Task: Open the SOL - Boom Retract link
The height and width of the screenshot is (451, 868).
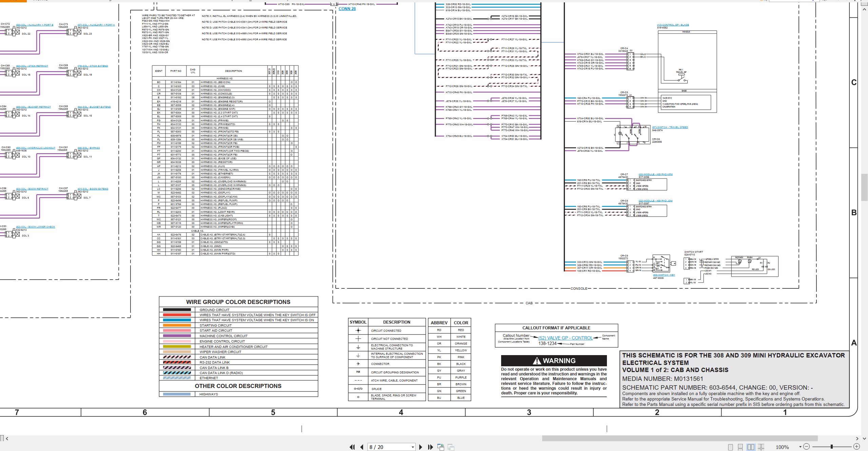Action: pos(32,189)
